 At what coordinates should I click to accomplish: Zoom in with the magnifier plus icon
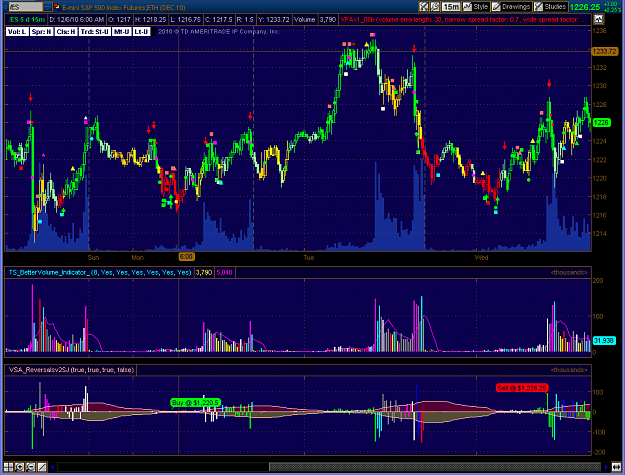pyautogui.click(x=20, y=467)
